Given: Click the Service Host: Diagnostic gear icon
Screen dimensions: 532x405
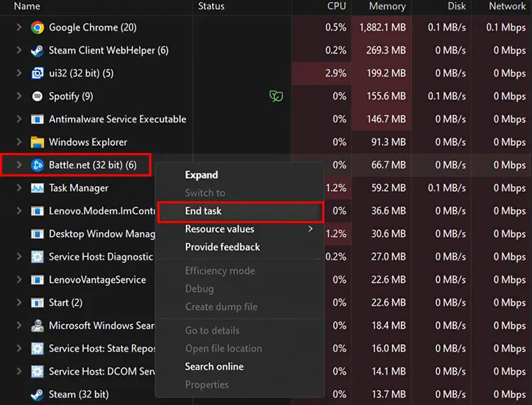Looking at the screenshot, I should pyautogui.click(x=38, y=257).
